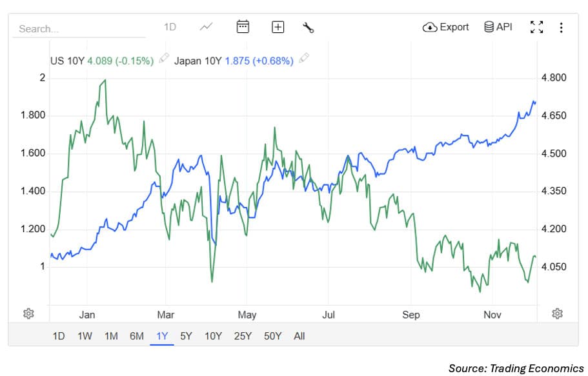This screenshot has height=376, width=588.
Task: Click the API button
Action: coord(498,27)
